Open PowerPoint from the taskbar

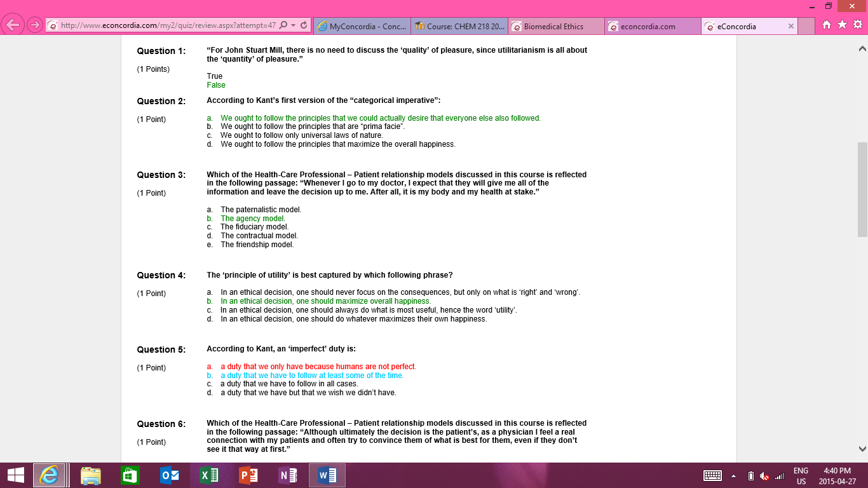point(248,475)
